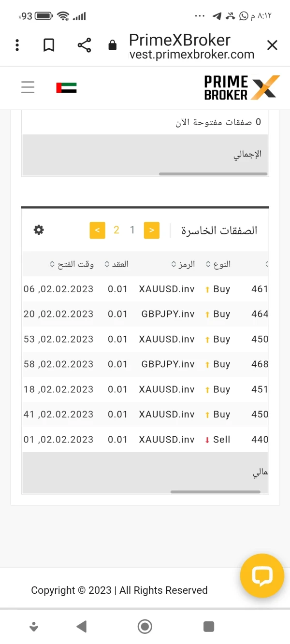
Task: Sort by وقت الفتح open time
Action: click(x=72, y=264)
